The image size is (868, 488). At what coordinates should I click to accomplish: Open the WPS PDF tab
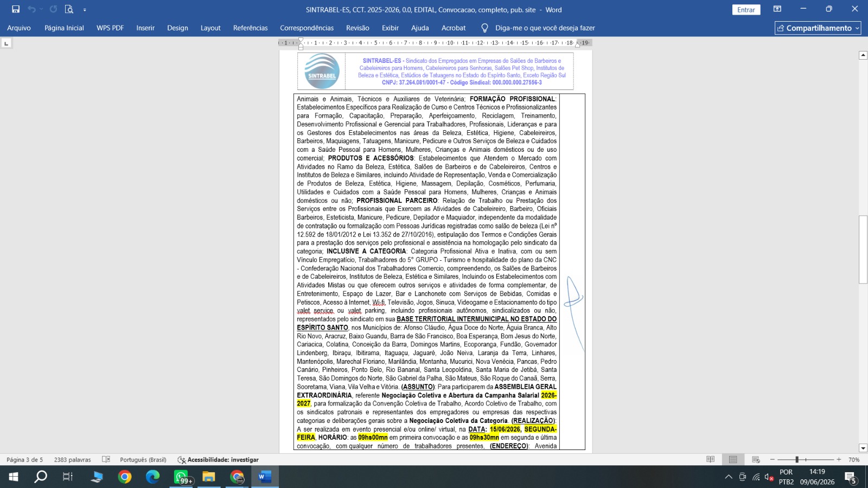pyautogui.click(x=110, y=28)
